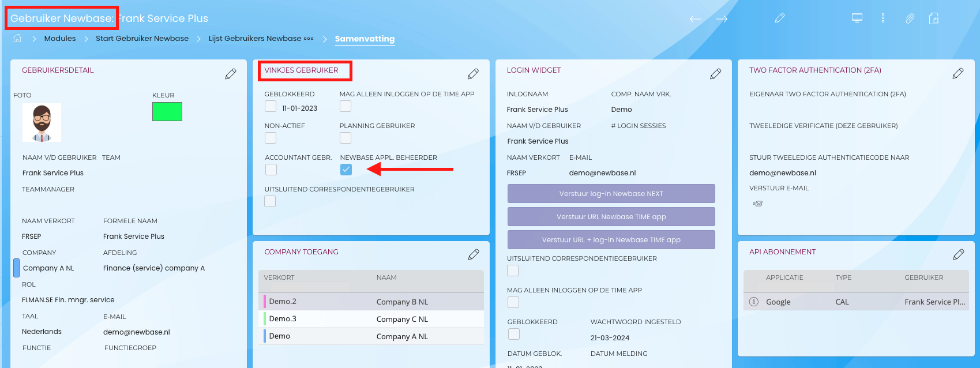Click the 21-03-2024 password date

[x=610, y=338]
